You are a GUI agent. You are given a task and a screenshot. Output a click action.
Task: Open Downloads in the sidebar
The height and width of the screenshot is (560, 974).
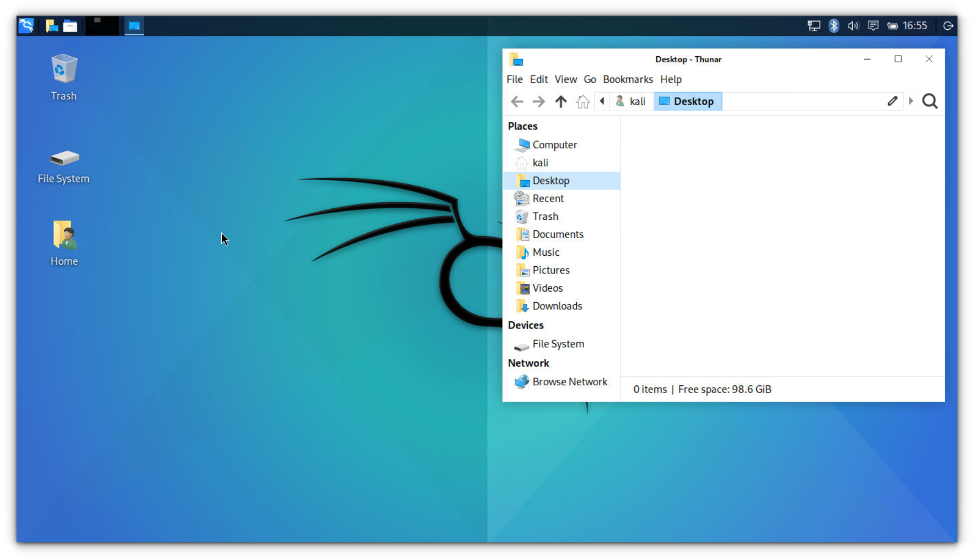556,306
